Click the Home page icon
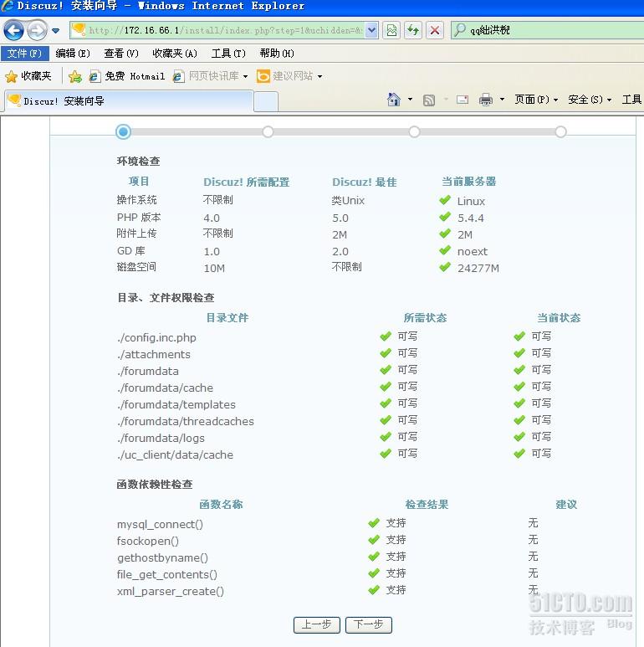This screenshot has width=644, height=647. pos(394,100)
